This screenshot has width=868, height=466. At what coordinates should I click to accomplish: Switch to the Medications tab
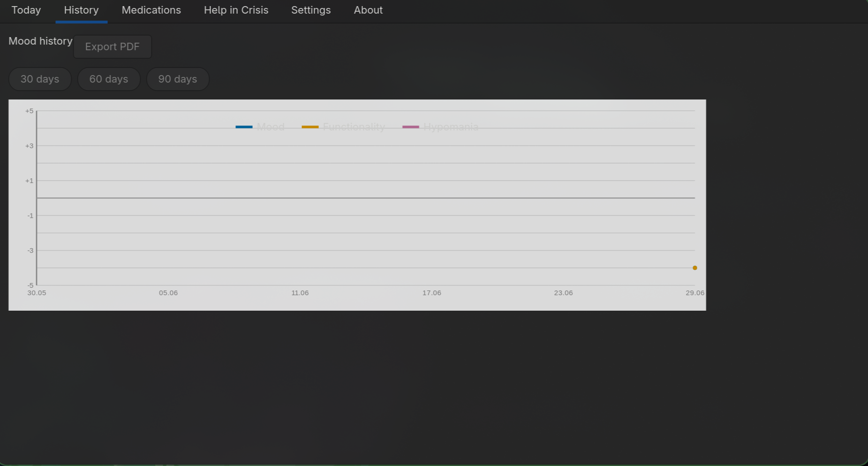coord(151,10)
